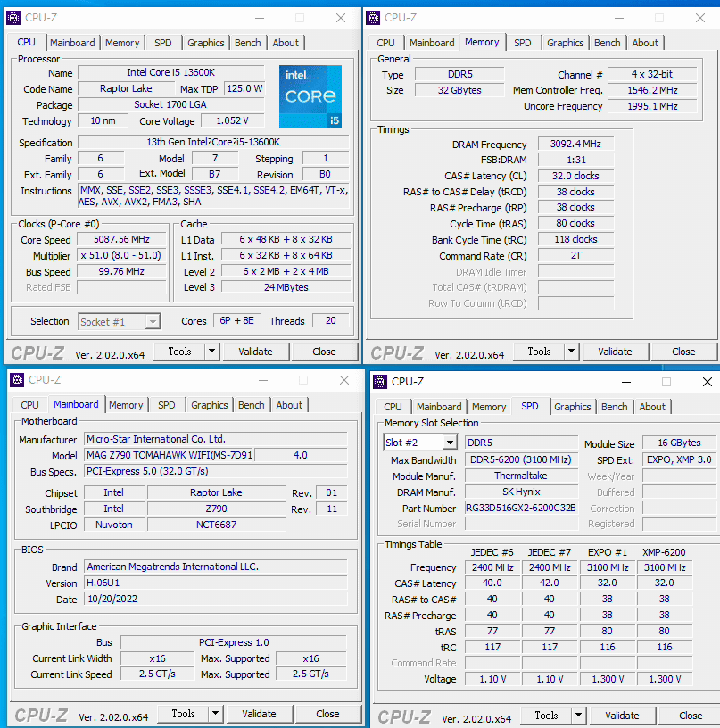
Task: Open Mainboard tab in Memory window
Action: click(x=432, y=43)
